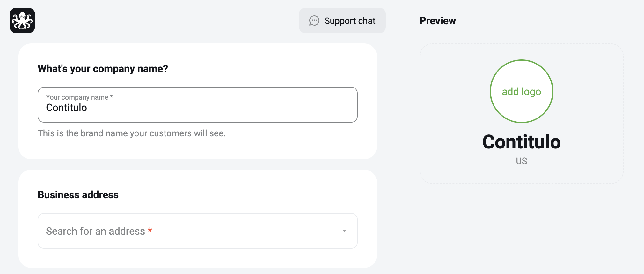644x274 pixels.
Task: Click the chat bubble icon
Action: (x=314, y=21)
